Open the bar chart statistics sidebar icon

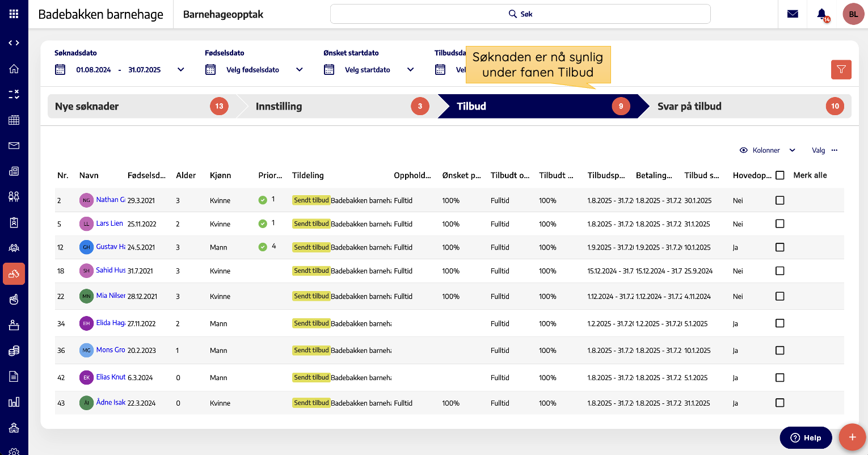coord(14,402)
